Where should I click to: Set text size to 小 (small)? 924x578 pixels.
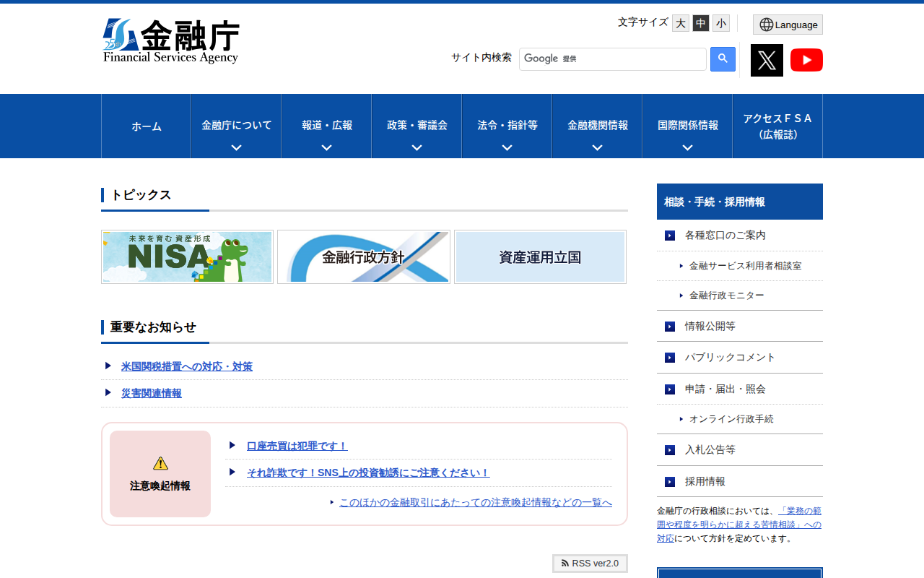click(x=720, y=23)
